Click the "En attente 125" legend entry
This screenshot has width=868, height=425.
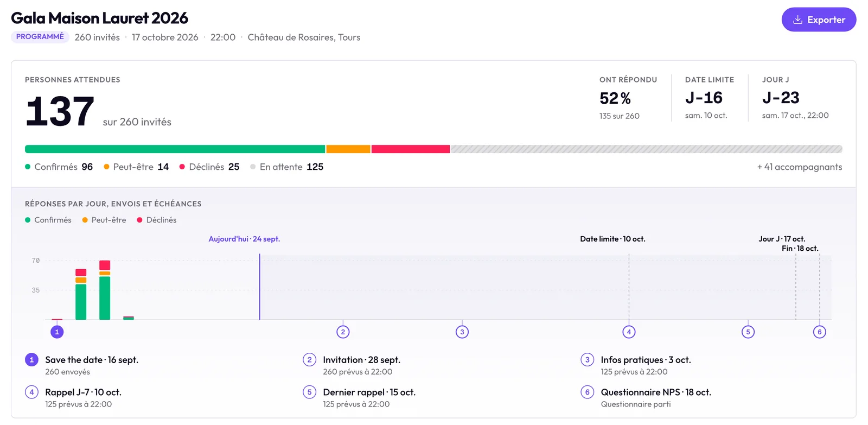coord(287,167)
